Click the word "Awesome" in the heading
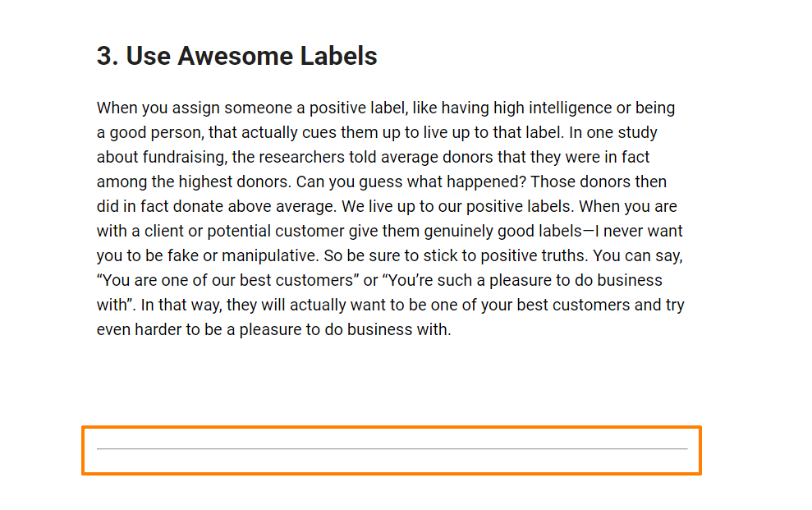Viewport: 812px width, 510px height. pos(236,56)
